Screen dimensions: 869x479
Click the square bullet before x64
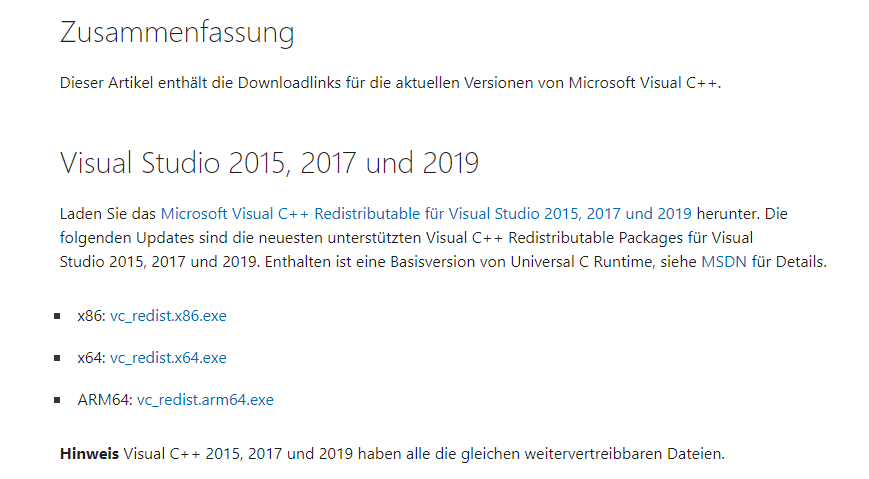57,358
